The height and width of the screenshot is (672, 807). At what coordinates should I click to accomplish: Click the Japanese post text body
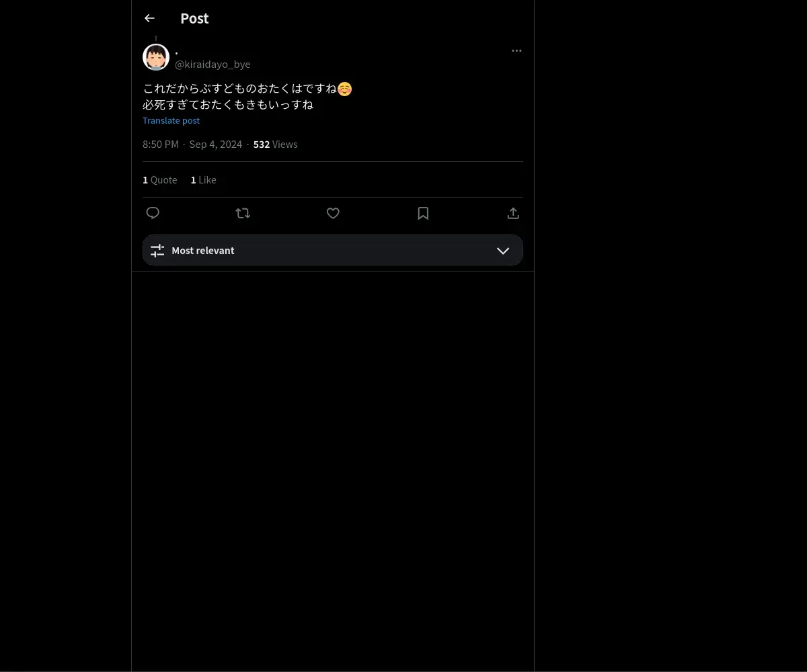click(x=239, y=97)
